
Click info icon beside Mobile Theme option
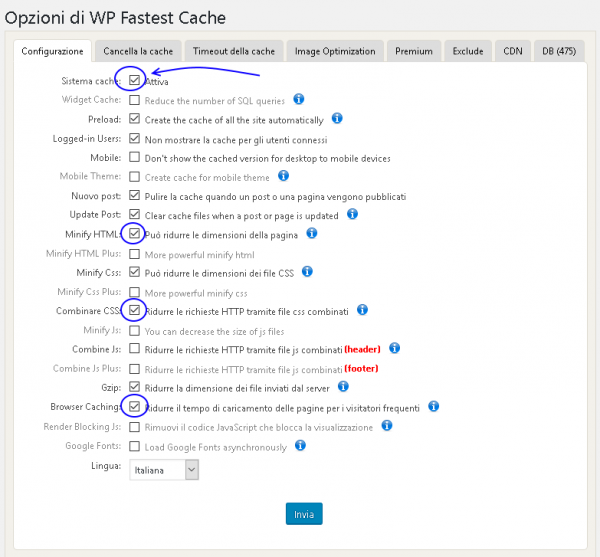(x=283, y=176)
